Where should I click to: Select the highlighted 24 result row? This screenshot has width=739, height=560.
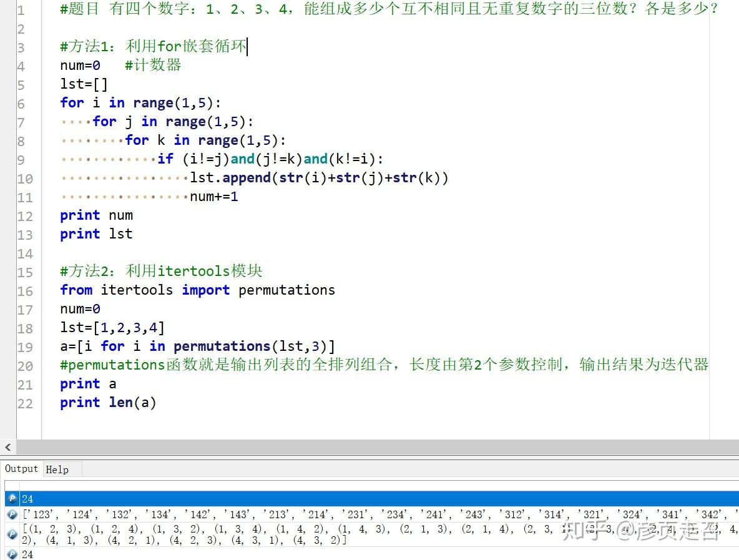click(x=250, y=498)
